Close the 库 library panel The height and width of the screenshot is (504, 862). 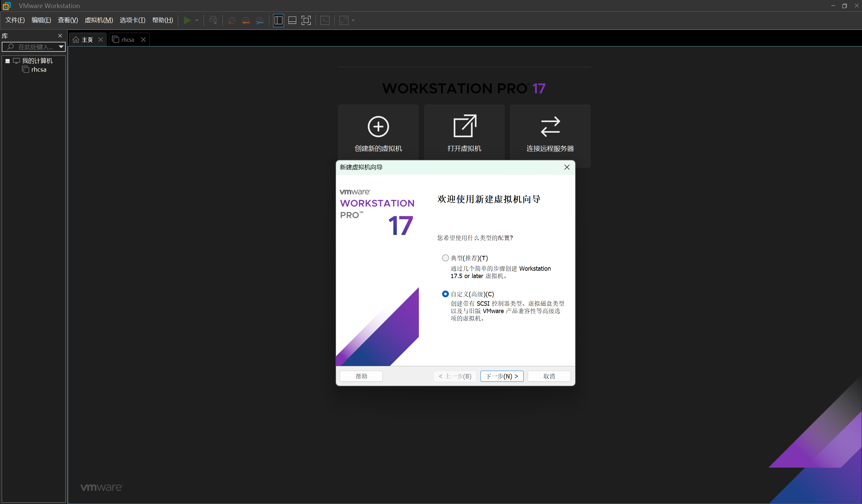[60, 36]
